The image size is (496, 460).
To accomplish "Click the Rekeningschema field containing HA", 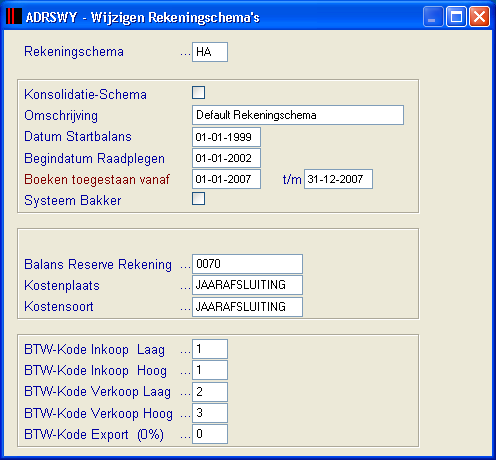I will [x=210, y=52].
